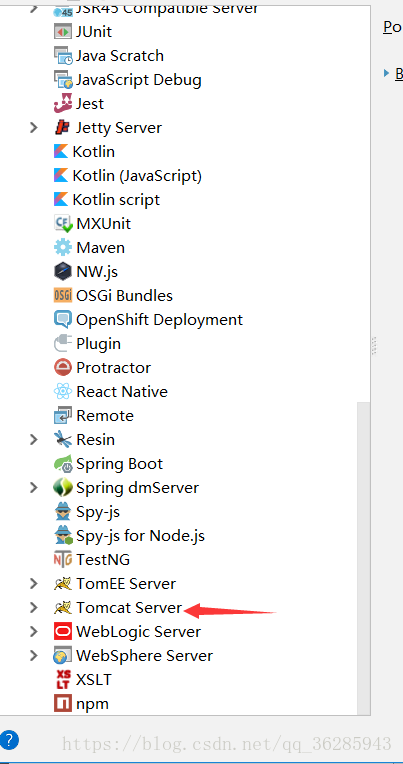Expand the Resin node
This screenshot has width=403, height=764.
34,439
